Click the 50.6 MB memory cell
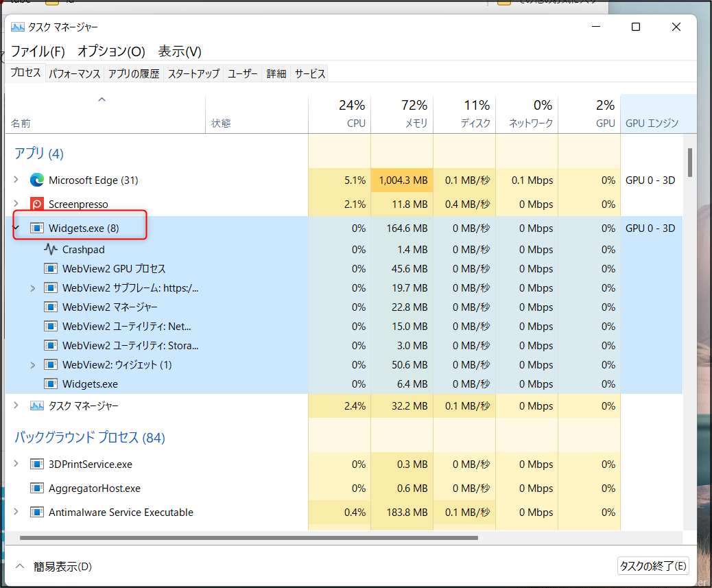The image size is (712, 588). tap(402, 364)
